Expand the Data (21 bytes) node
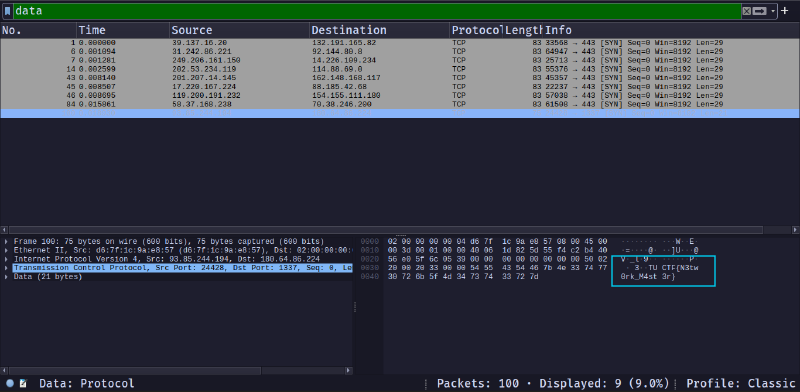 click(x=6, y=277)
